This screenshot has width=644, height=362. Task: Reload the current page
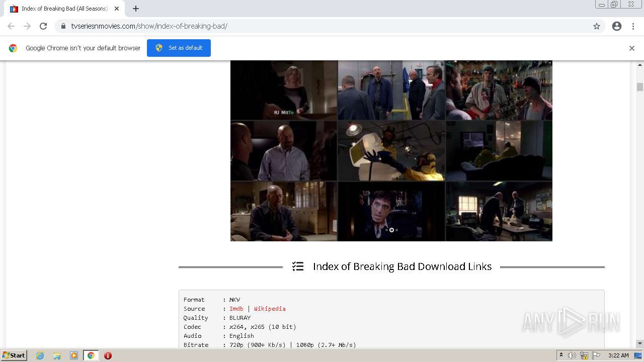[43, 26]
